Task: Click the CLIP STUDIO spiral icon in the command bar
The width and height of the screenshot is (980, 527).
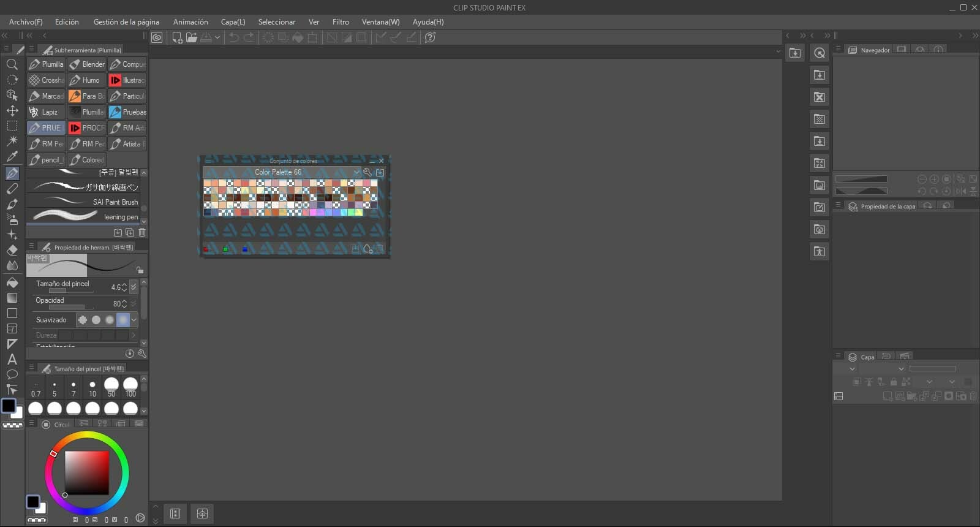Action: pos(157,37)
